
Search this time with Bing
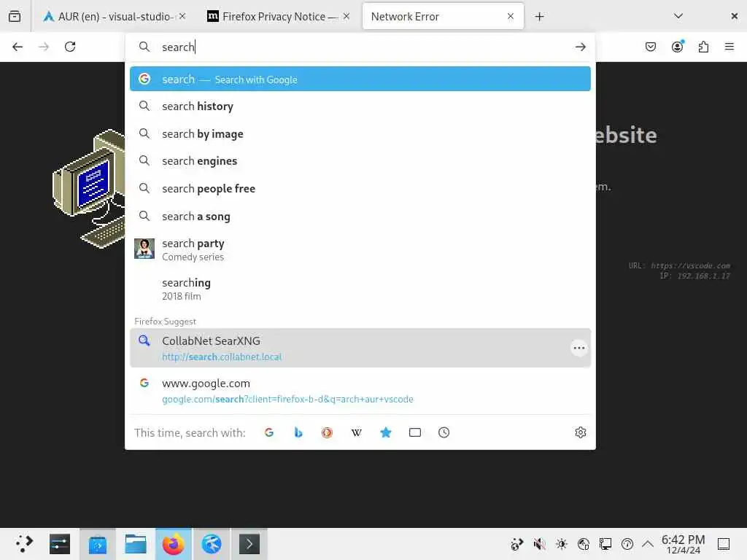click(298, 432)
